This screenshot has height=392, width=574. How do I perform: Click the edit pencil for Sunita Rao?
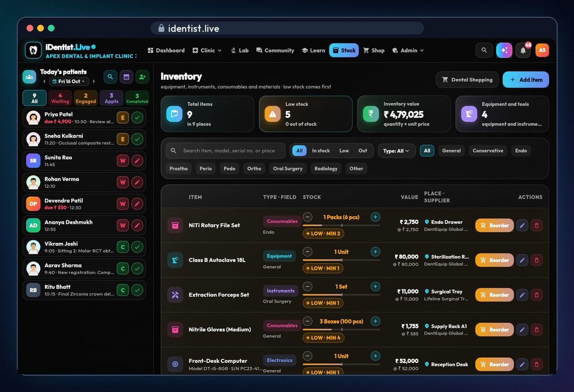pos(137,161)
